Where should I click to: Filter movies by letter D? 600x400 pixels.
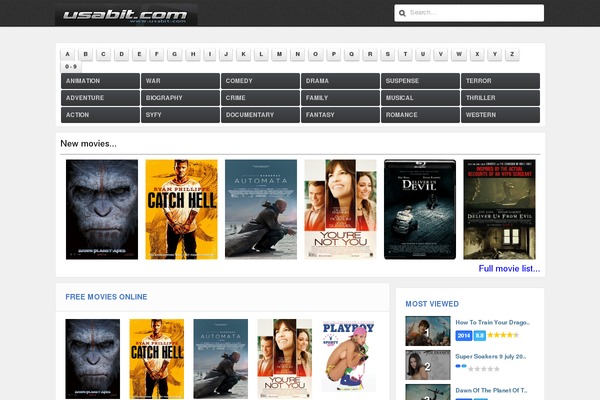tap(122, 54)
